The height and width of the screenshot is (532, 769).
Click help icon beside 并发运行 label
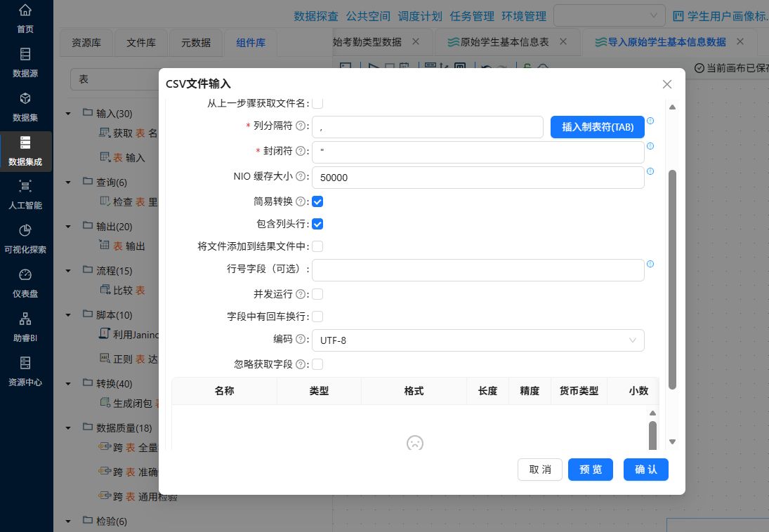click(300, 294)
